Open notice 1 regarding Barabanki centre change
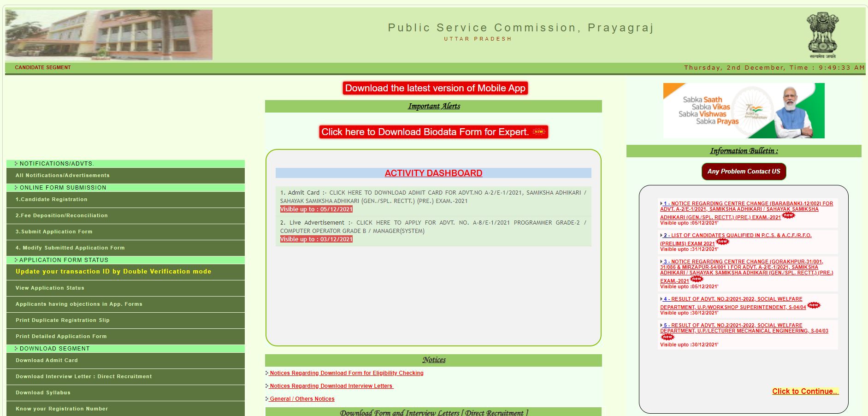 click(x=747, y=210)
